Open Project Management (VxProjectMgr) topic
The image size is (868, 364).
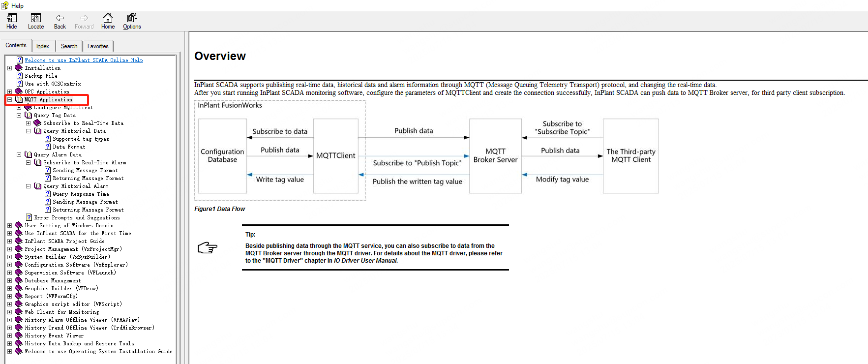pos(73,249)
